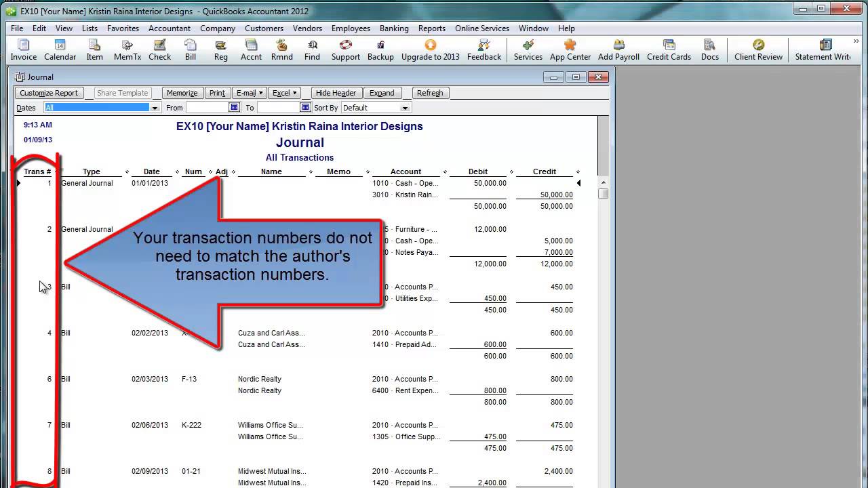
Task: Open the Feedback toolbar icon
Action: pyautogui.click(x=484, y=50)
